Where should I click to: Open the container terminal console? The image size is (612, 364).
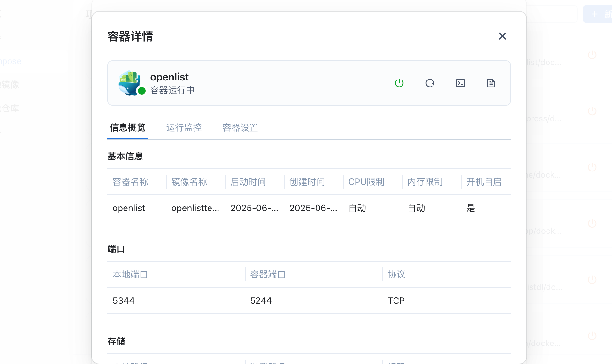point(460,83)
